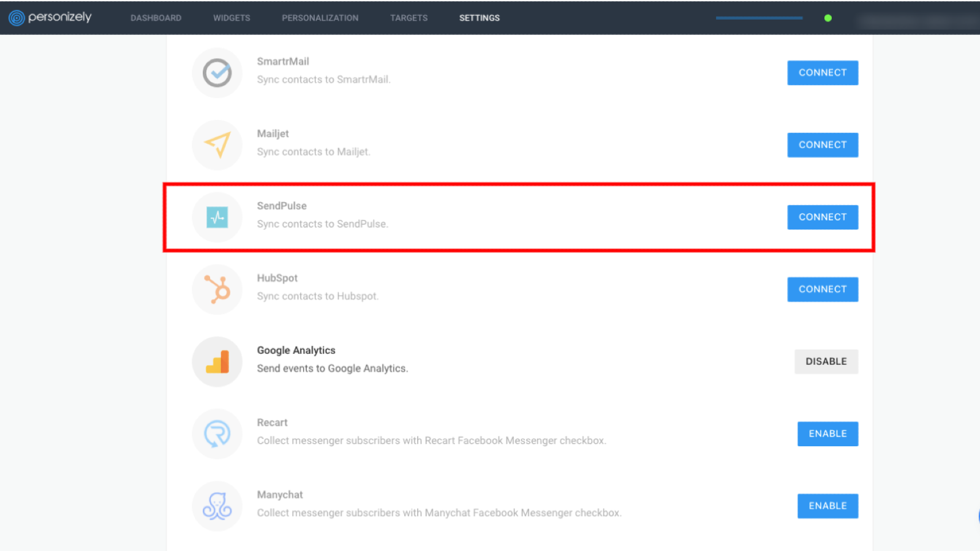Screen dimensions: 980x551
Task: Go to the Widgets menu
Action: click(232, 18)
